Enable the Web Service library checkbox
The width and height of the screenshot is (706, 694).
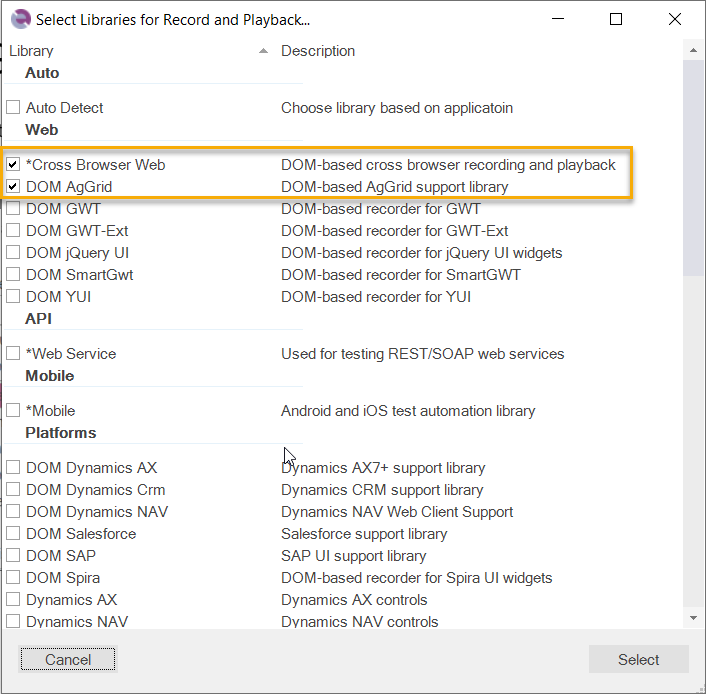[x=13, y=354]
